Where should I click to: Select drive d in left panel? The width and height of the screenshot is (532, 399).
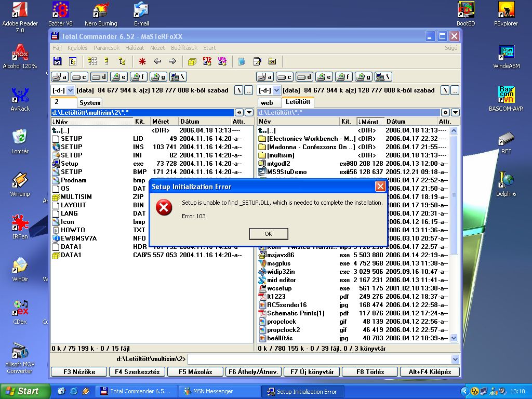point(99,77)
